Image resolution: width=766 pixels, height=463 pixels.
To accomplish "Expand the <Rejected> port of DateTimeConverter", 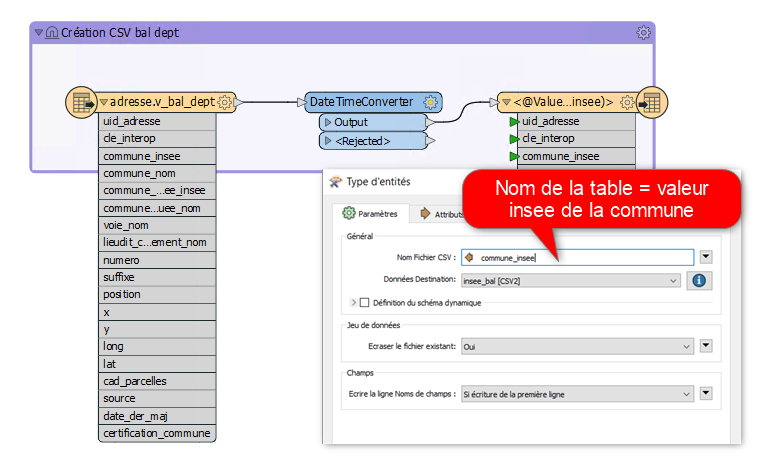I will [328, 141].
